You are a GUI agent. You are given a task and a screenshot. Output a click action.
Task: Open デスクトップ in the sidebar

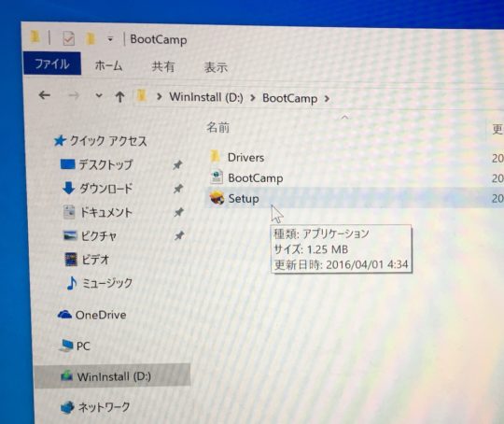105,164
